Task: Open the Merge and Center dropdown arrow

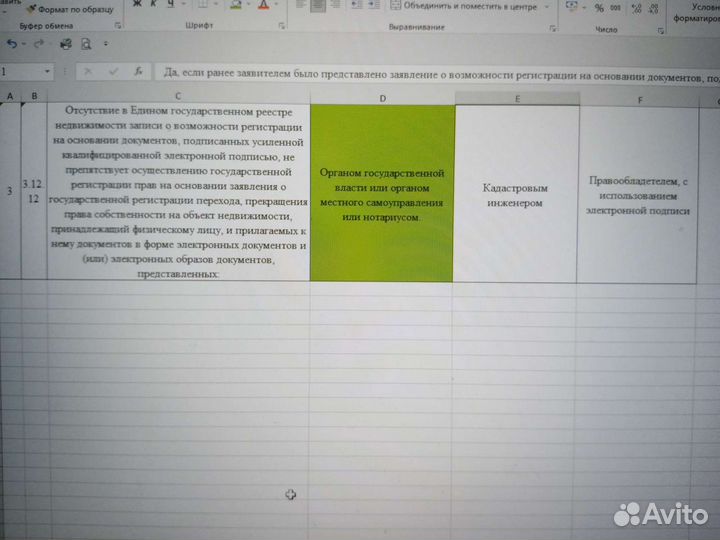Action: [x=546, y=7]
